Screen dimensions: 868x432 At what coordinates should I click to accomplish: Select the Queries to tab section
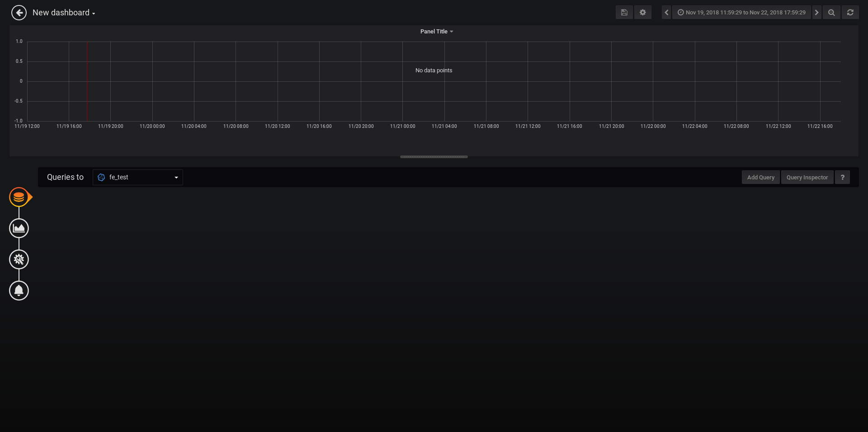point(65,177)
